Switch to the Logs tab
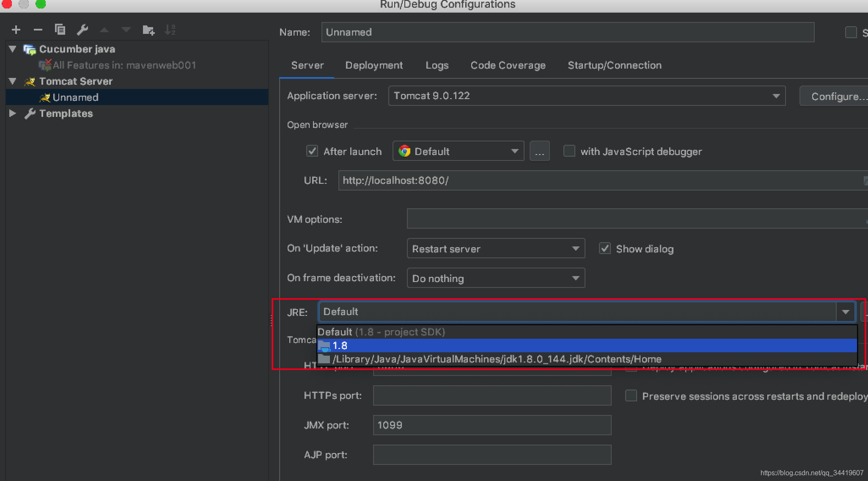This screenshot has width=868, height=481. [x=437, y=65]
